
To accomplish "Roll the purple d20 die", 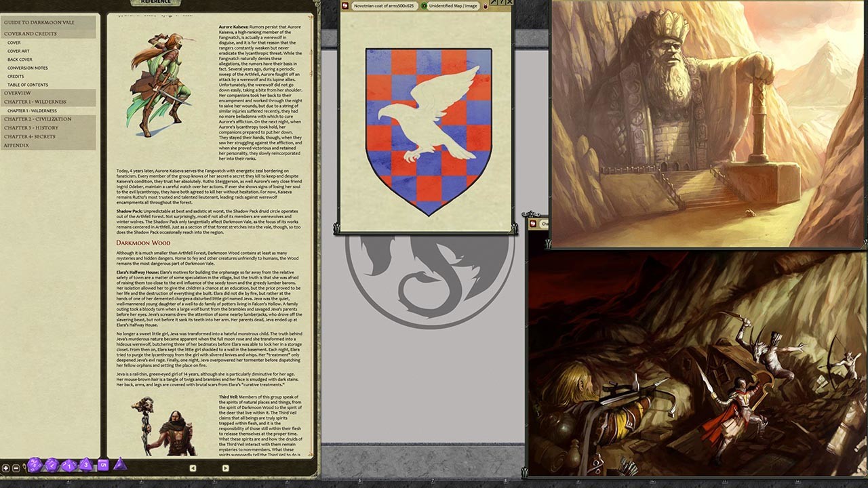I will pyautogui.click(x=34, y=465).
